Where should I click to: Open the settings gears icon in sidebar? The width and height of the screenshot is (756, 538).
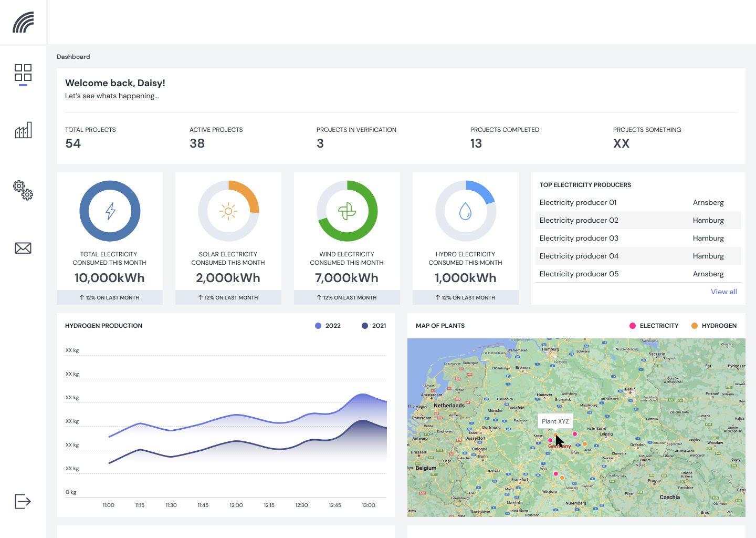tap(23, 190)
